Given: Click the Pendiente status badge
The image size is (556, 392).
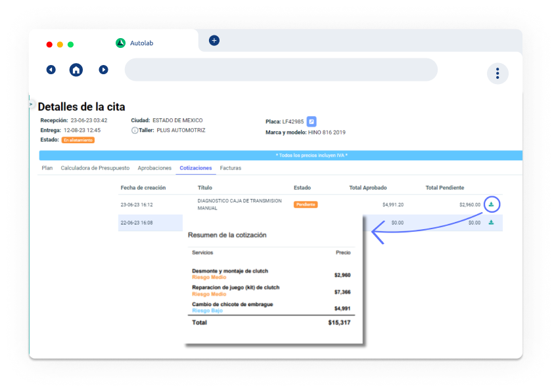Looking at the screenshot, I should 306,204.
